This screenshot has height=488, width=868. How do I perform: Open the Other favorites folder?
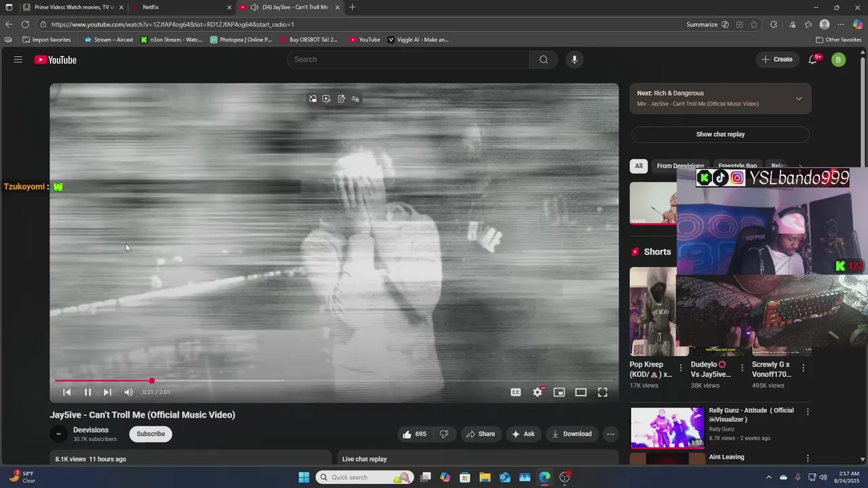pyautogui.click(x=839, y=40)
